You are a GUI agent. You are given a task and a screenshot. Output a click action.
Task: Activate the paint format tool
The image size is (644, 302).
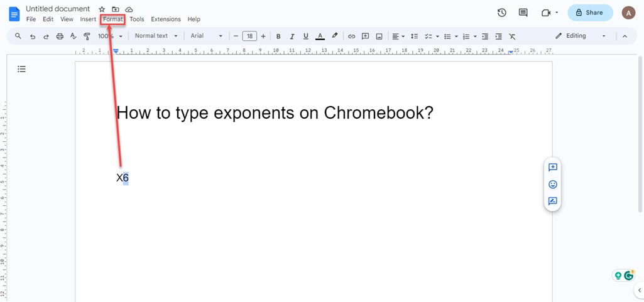(87, 36)
